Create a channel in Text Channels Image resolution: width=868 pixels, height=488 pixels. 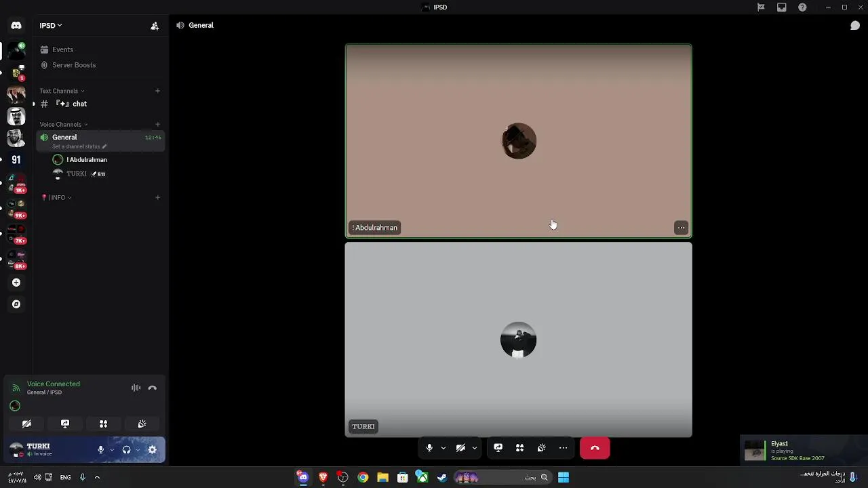[x=157, y=91]
